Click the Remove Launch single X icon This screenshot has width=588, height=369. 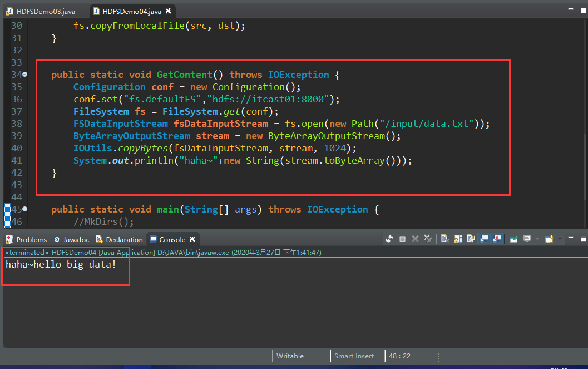[415, 239]
